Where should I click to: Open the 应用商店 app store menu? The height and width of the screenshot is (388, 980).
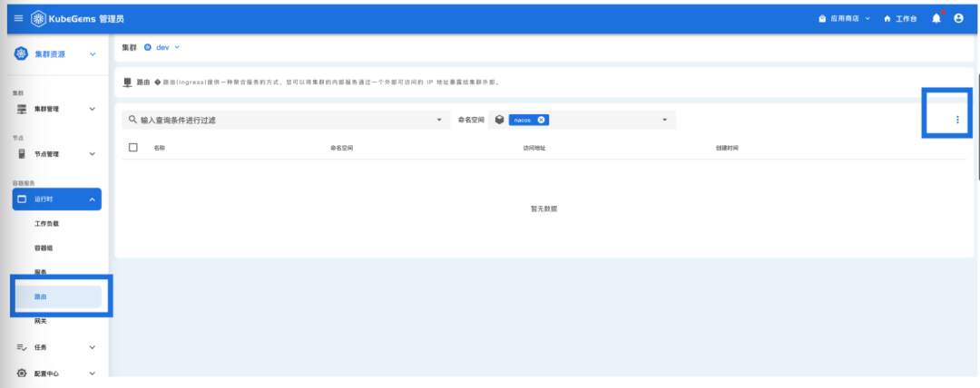tap(845, 19)
